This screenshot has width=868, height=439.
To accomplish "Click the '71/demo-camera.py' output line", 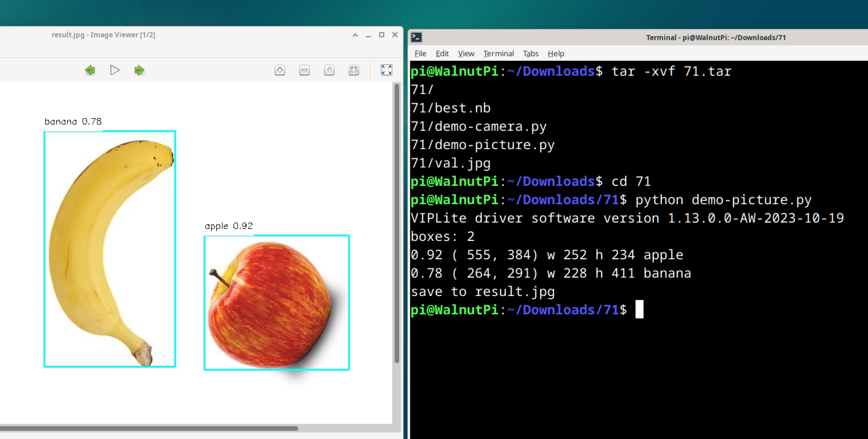I will (479, 127).
